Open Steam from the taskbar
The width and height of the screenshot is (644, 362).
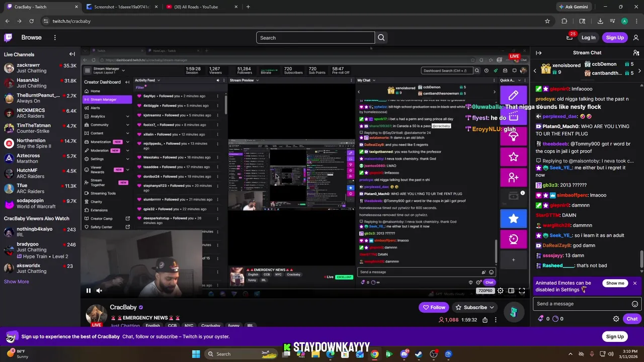tap(419, 354)
